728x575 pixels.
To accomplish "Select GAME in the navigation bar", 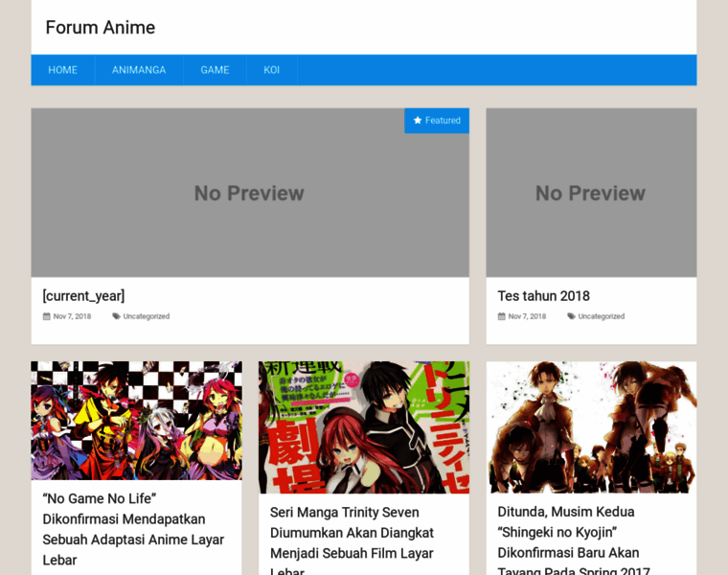I will pos(215,70).
